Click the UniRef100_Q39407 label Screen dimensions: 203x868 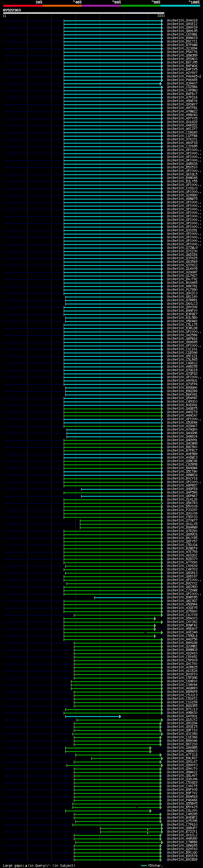click(182, 84)
